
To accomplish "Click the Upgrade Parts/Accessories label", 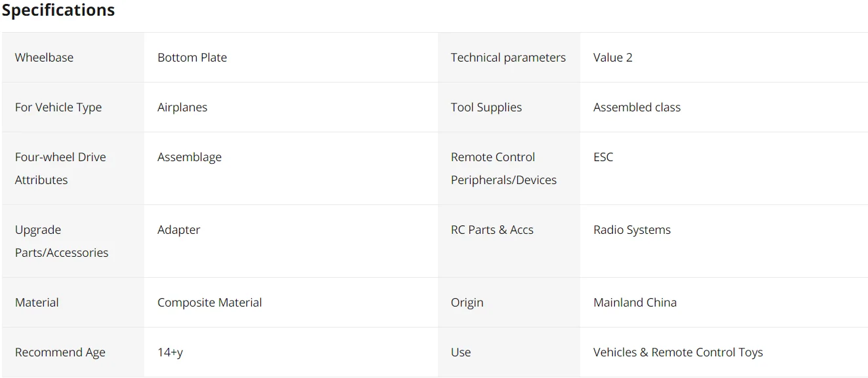I will tap(62, 241).
